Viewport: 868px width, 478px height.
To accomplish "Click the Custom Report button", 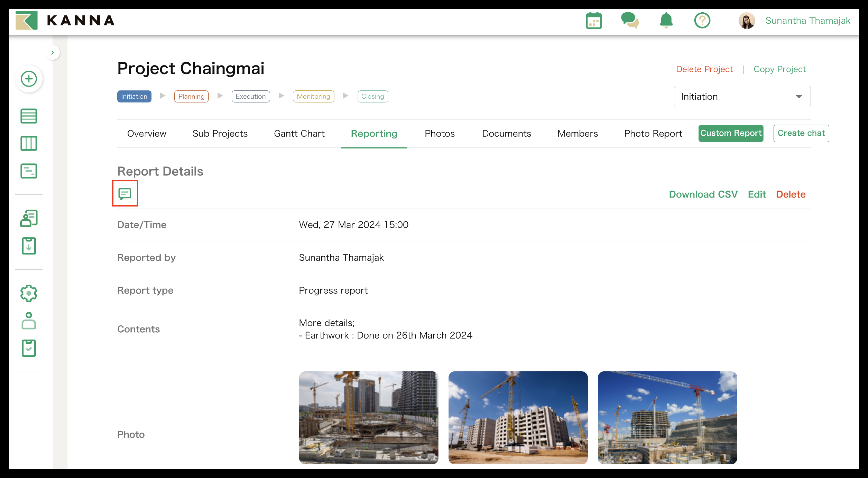I will coord(730,133).
